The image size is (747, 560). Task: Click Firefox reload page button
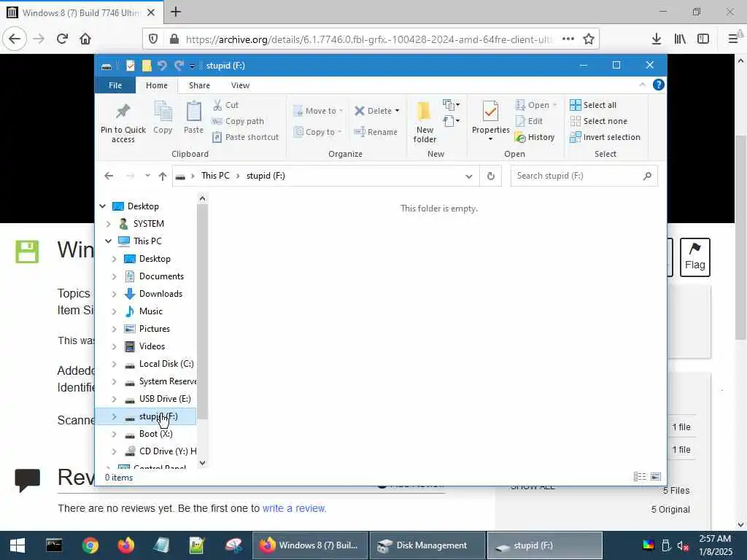[x=63, y=39]
